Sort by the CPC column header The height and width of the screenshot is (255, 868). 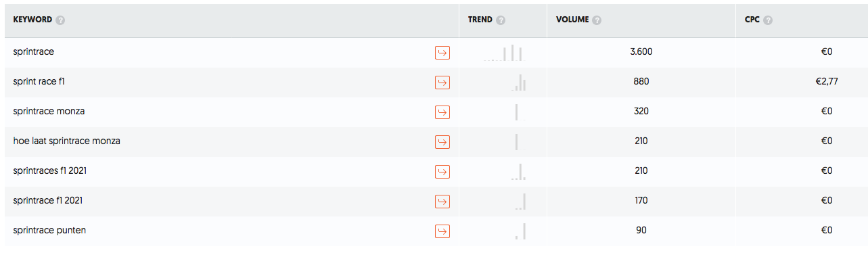[x=752, y=20]
